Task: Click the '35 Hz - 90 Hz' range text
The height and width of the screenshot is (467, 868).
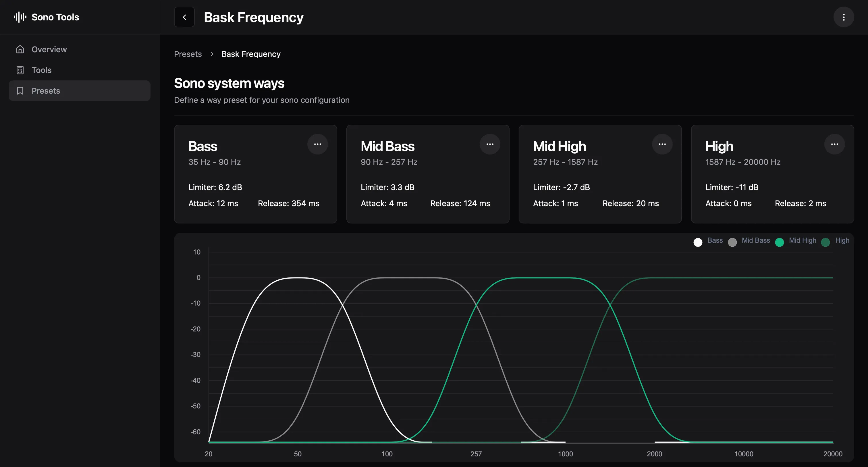Action: coord(214,162)
